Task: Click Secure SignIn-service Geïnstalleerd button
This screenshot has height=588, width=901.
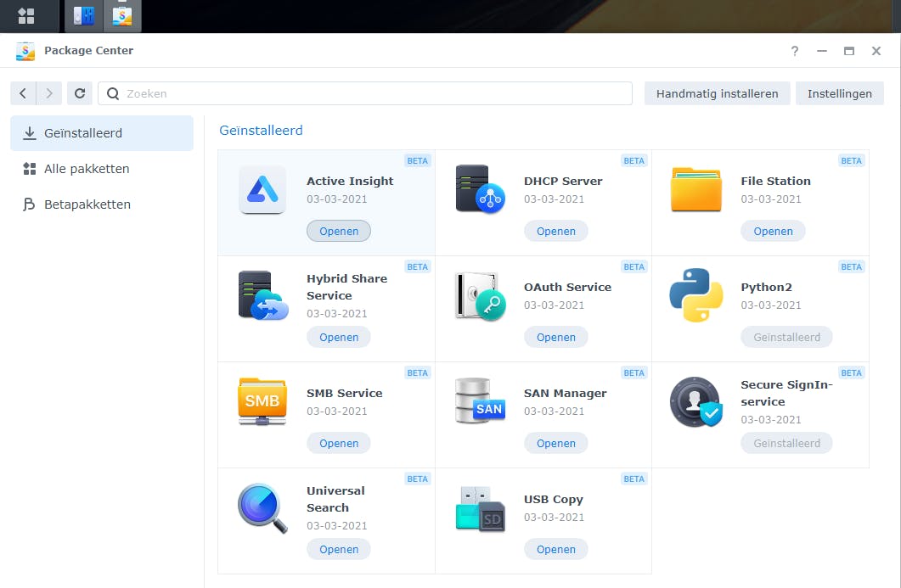Action: (786, 443)
